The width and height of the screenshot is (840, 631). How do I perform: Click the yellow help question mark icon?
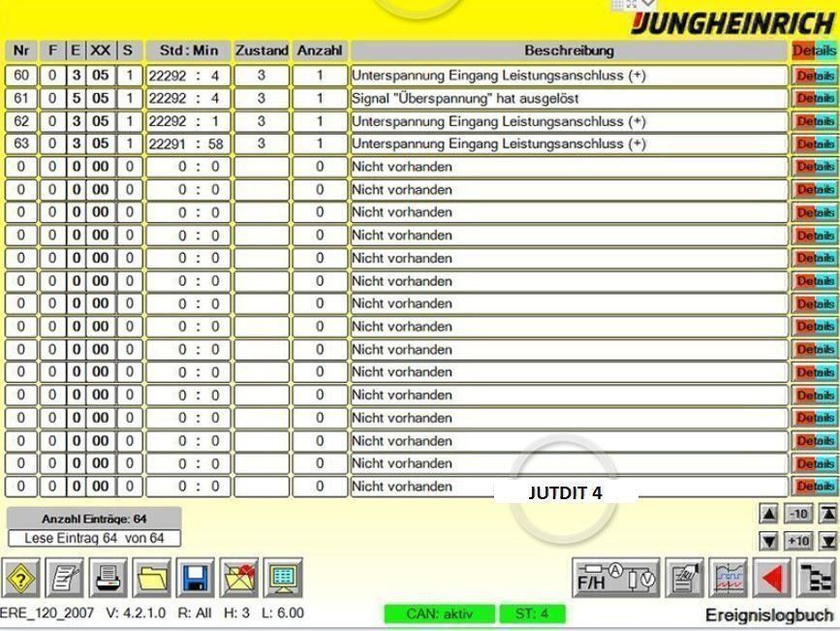[22, 579]
